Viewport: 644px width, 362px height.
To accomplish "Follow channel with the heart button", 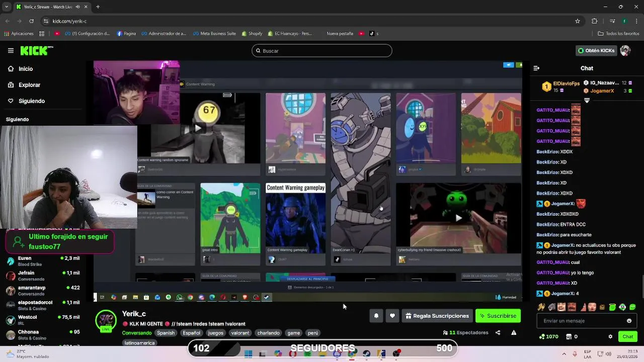I will 392,316.
